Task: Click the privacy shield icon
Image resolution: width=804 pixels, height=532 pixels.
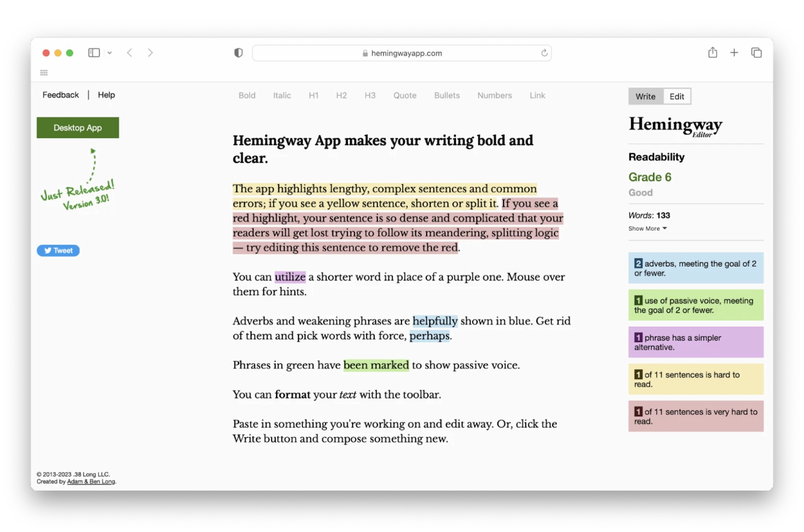Action: point(238,53)
